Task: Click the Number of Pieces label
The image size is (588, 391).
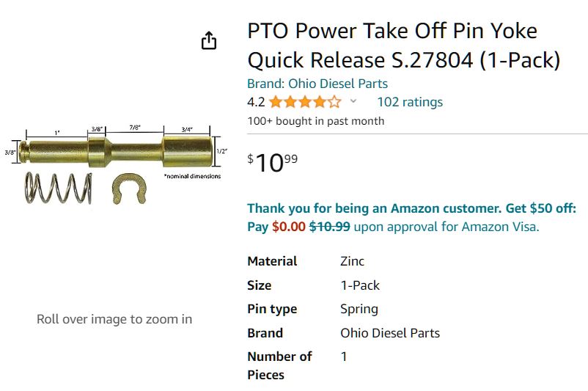Action: pos(279,365)
